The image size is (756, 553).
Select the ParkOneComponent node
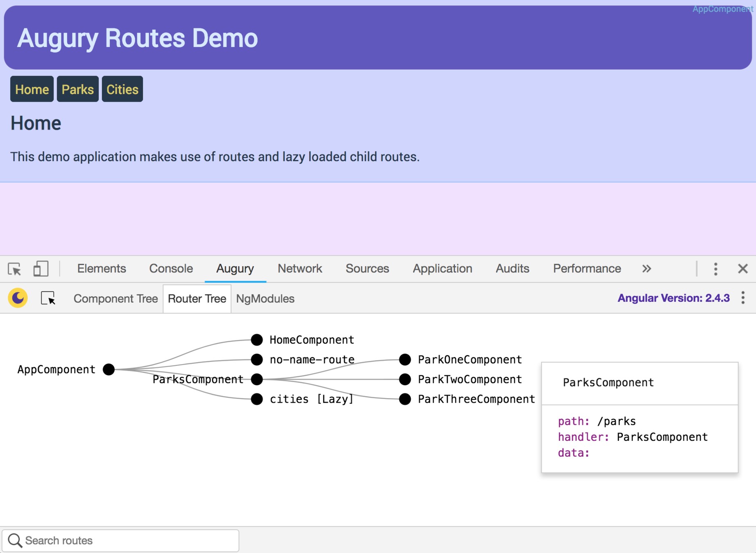(405, 359)
